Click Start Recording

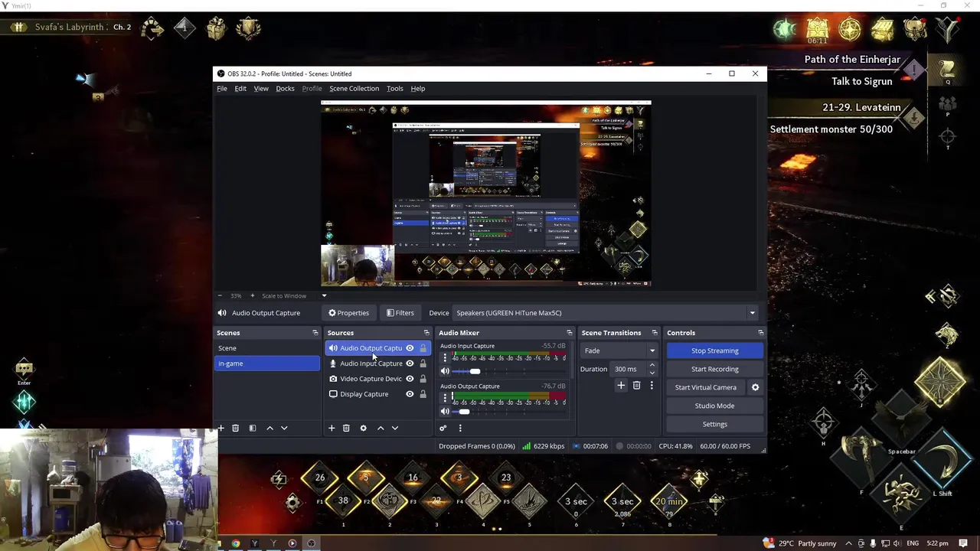(714, 369)
